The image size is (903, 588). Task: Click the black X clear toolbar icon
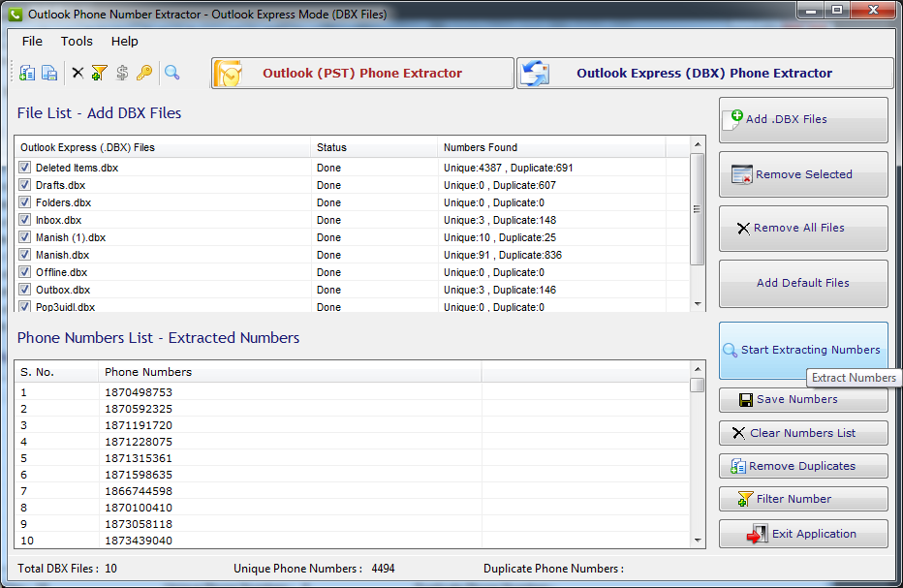tap(78, 73)
